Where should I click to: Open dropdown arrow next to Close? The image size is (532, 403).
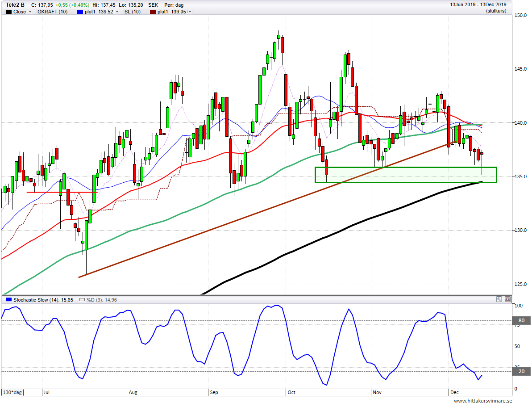[x=30, y=12]
